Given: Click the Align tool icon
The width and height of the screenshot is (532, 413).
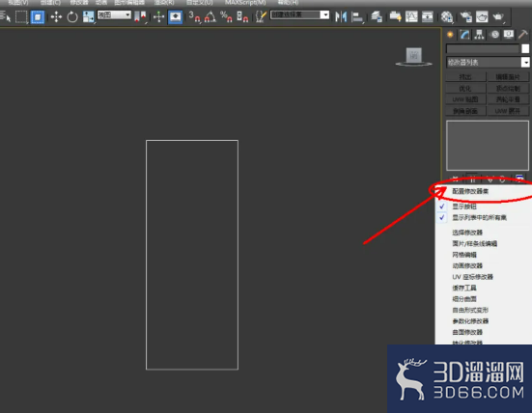Looking at the screenshot, I should click(356, 16).
